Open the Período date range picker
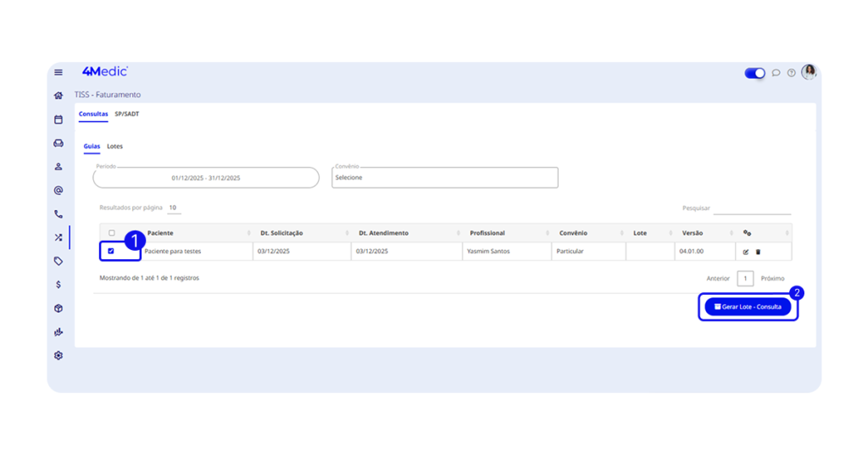 coord(206,178)
